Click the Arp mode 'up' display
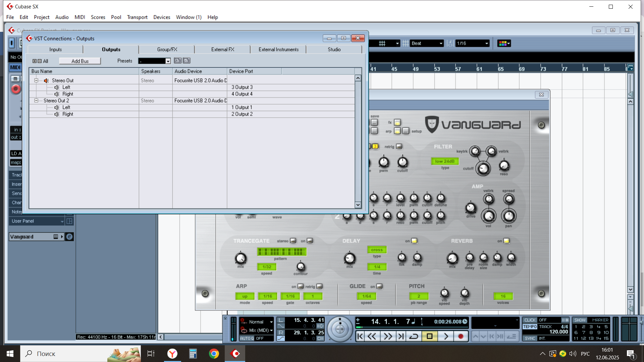644x362 pixels. coord(245,296)
